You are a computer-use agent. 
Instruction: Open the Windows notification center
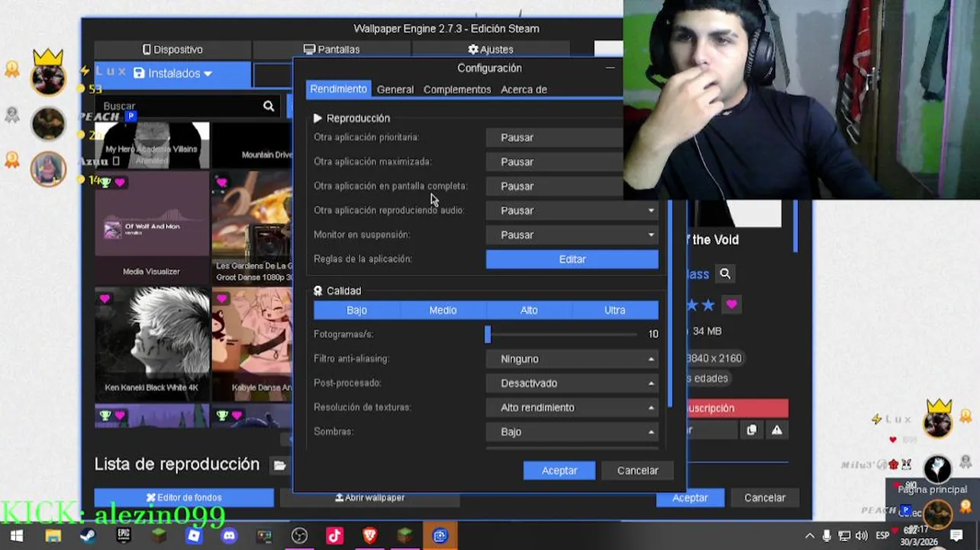click(x=957, y=536)
